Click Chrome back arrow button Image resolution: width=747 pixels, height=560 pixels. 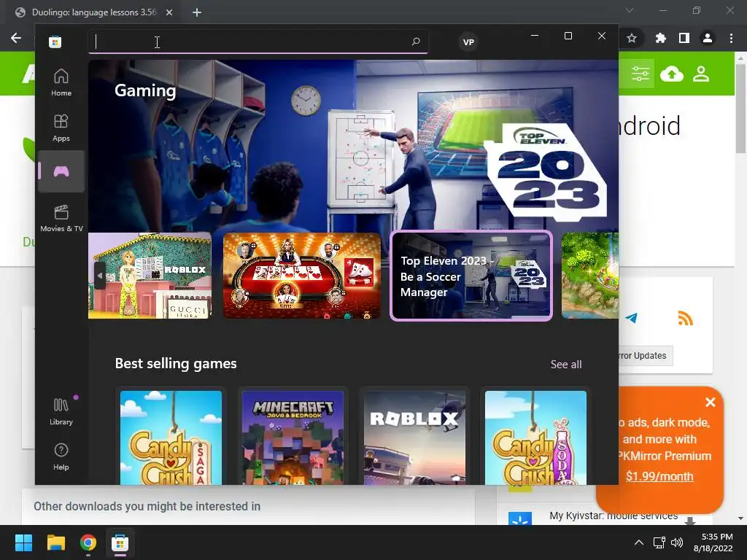(16, 38)
